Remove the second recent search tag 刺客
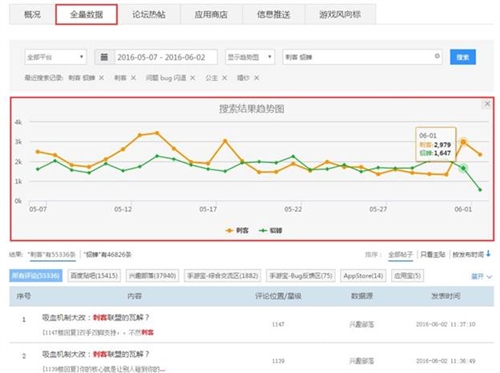 (133, 78)
